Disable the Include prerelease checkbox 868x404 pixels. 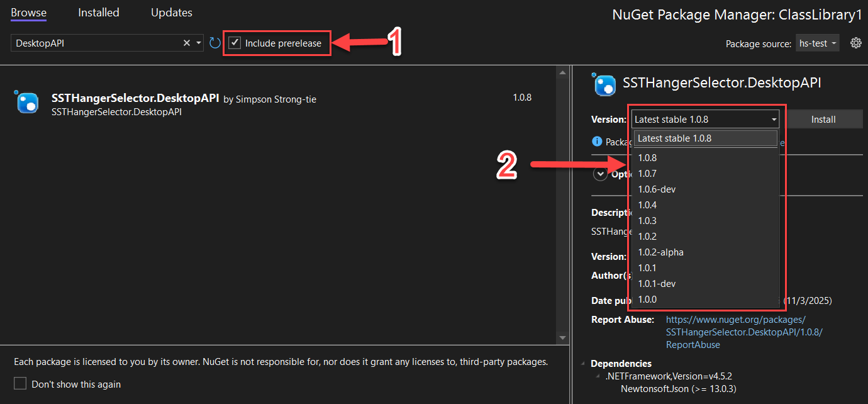point(235,43)
